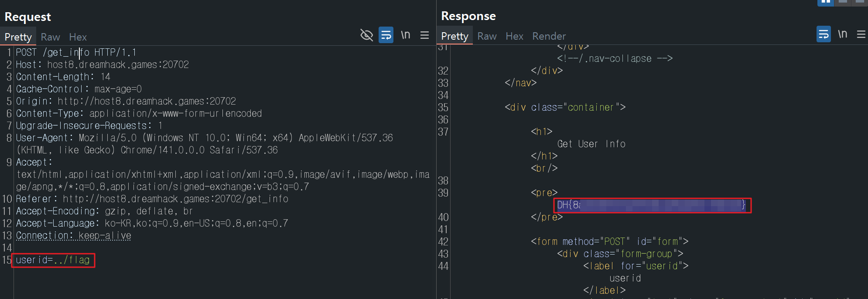
Task: Select the Response Pretty tab
Action: [455, 36]
